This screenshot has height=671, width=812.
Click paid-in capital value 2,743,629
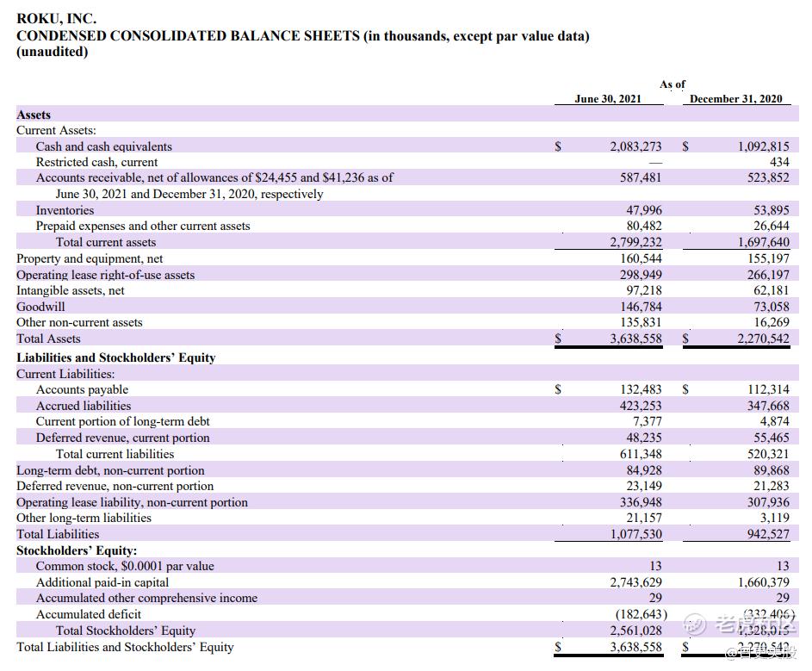tap(635, 582)
